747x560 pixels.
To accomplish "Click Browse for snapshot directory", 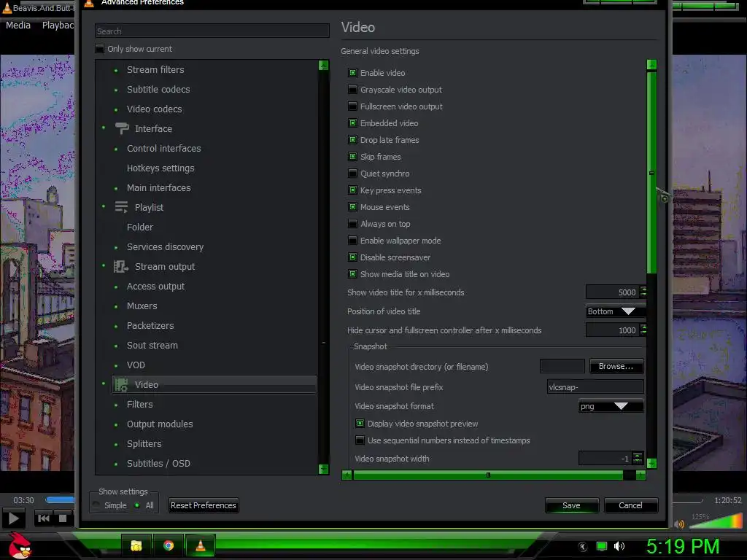I will pyautogui.click(x=616, y=366).
